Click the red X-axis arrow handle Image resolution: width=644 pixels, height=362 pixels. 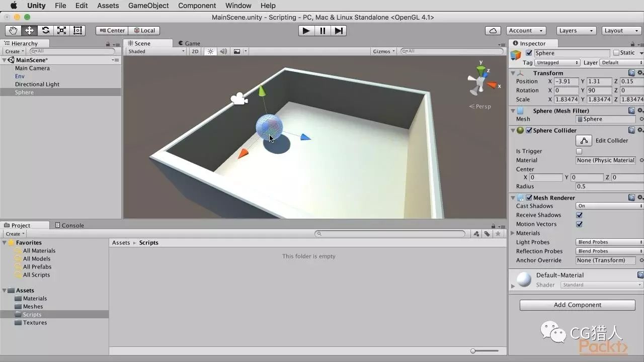tap(244, 153)
